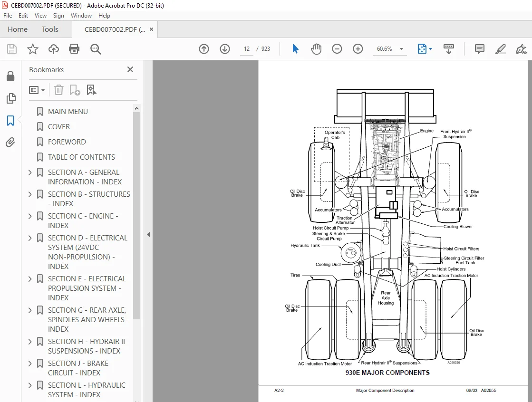This screenshot has width=532, height=402.
Task: Open the sign document tool
Action: pos(521,49)
